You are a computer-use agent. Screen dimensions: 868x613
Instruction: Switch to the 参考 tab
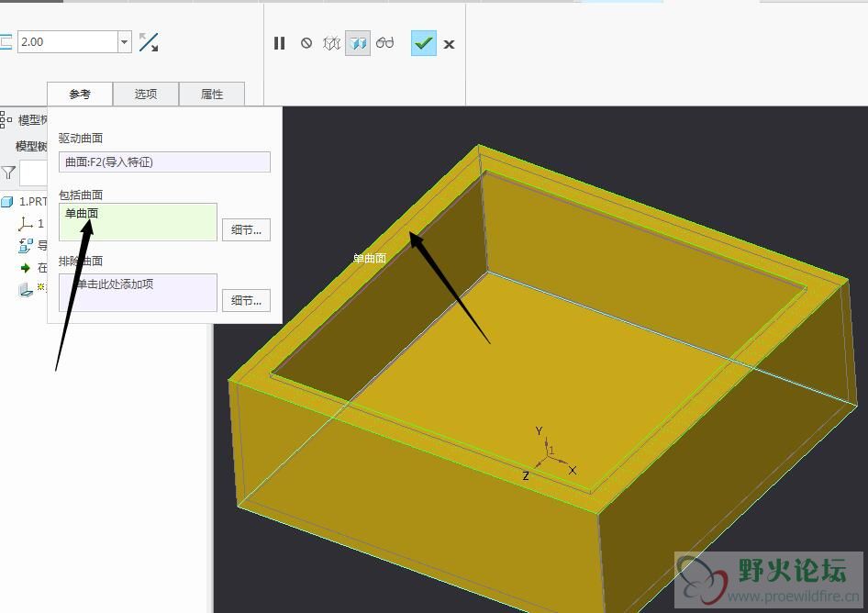tap(80, 95)
